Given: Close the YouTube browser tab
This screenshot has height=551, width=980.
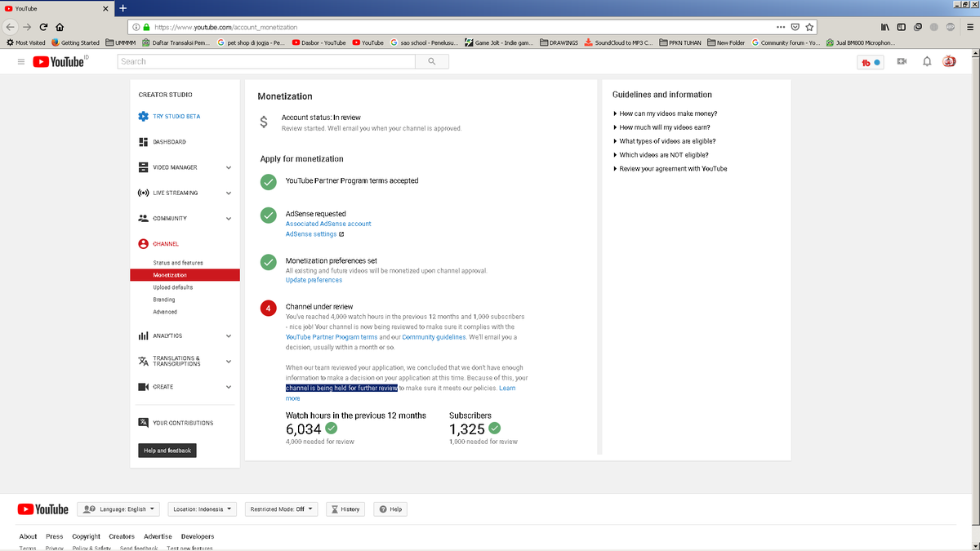Looking at the screenshot, I should (x=105, y=8).
